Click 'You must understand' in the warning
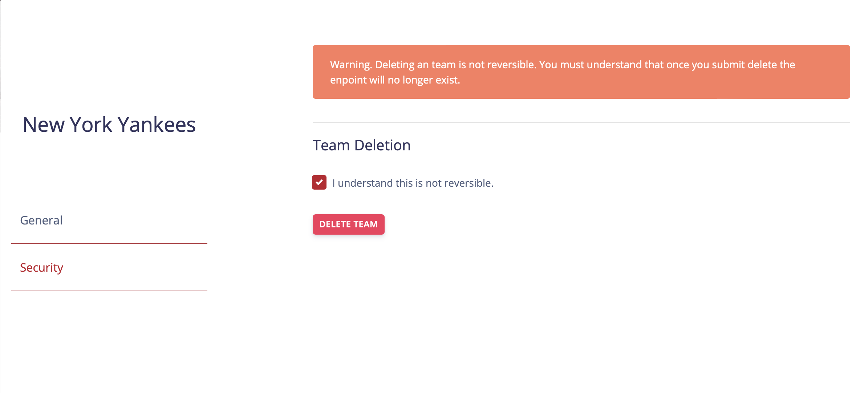868x393 pixels. [x=590, y=65]
